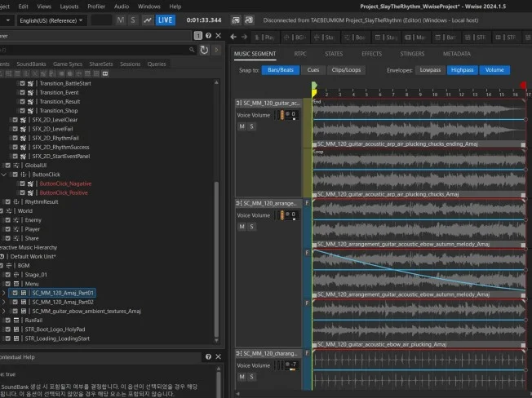The image size is (532, 398).
Task: Click the refresh search icon in explorer
Action: pos(203,50)
